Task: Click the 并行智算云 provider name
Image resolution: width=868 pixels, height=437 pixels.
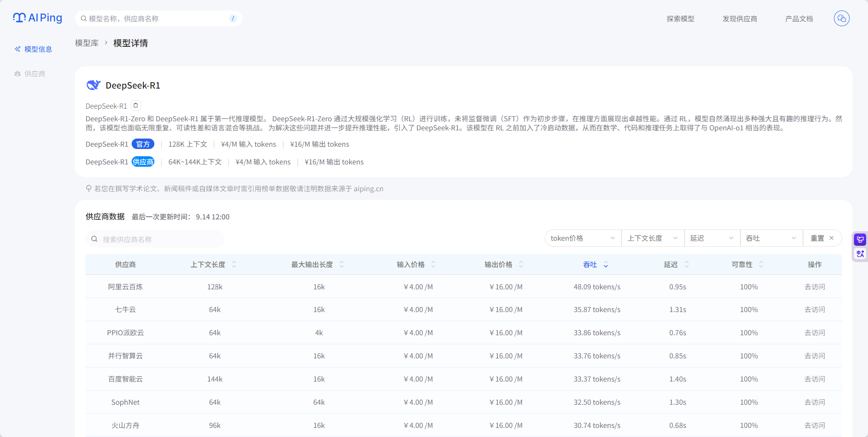Action: [x=125, y=356]
